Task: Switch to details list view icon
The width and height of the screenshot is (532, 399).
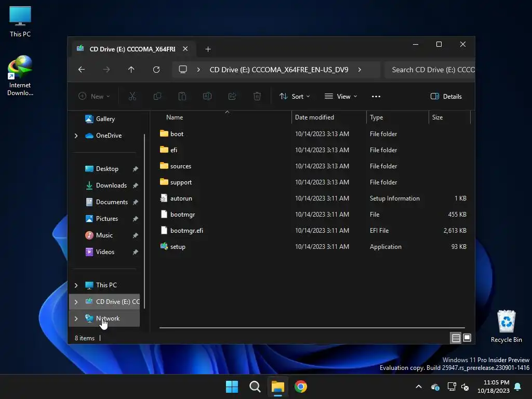Action: [x=456, y=338]
